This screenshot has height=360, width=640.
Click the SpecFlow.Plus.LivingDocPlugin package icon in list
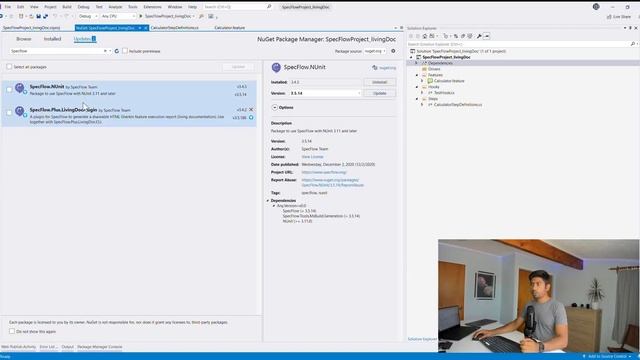pyautogui.click(x=20, y=111)
